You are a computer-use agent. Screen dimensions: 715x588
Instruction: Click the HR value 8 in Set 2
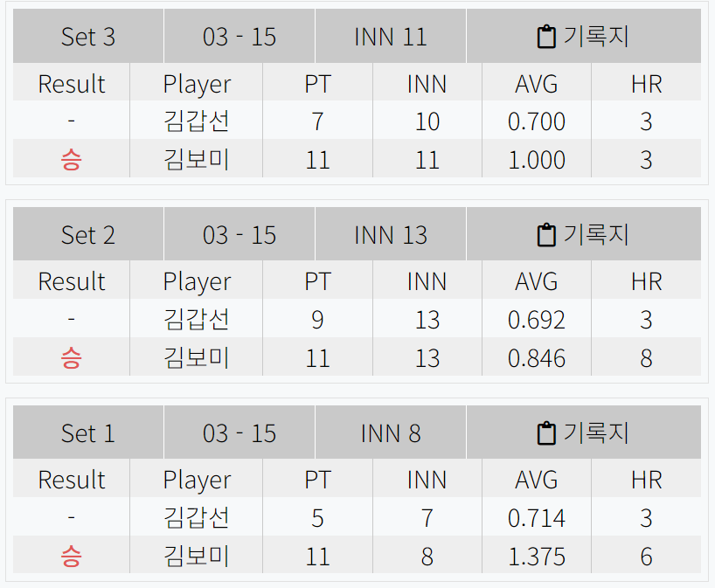coord(646,357)
